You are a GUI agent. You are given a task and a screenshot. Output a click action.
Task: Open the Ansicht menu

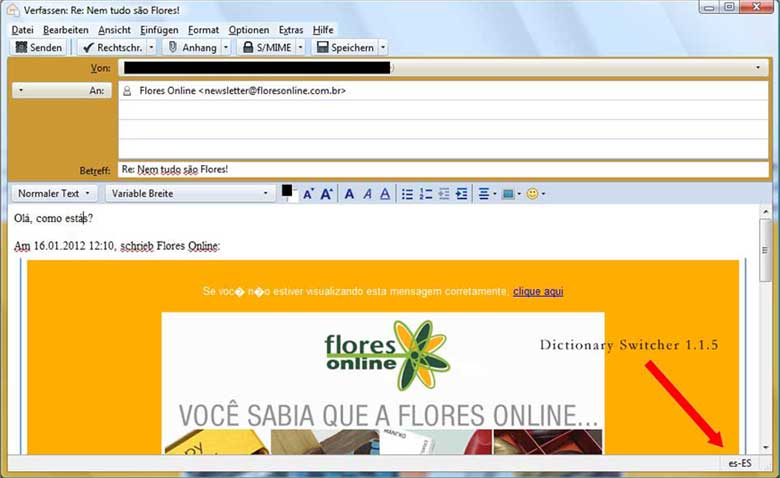coord(114,30)
